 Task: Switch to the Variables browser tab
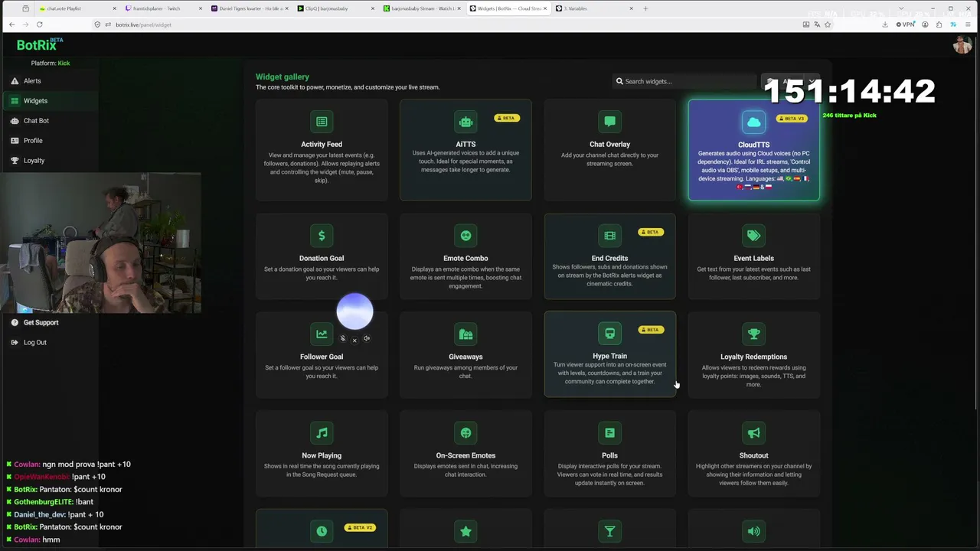594,8
